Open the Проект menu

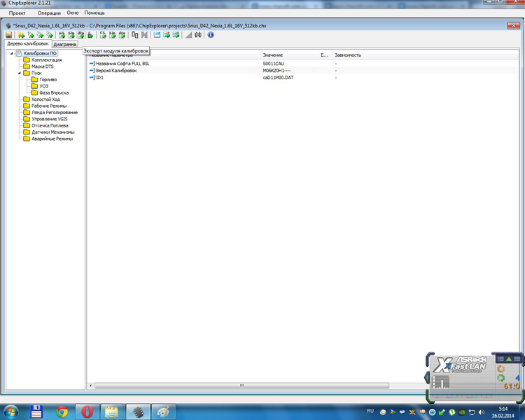pos(17,13)
